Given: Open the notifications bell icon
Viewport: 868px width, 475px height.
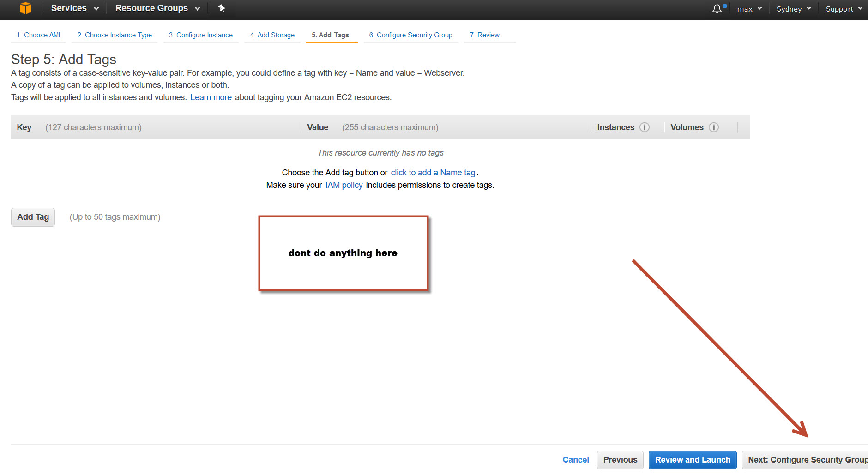Looking at the screenshot, I should pyautogui.click(x=717, y=9).
